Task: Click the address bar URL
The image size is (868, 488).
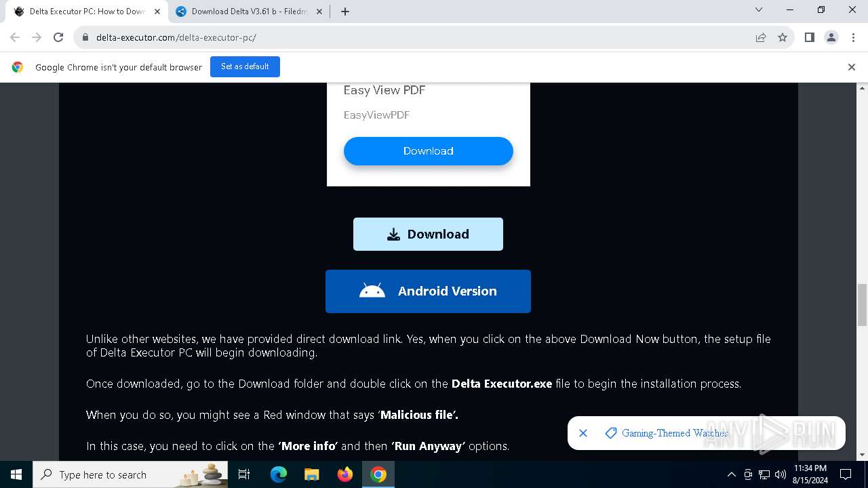Action: (176, 37)
